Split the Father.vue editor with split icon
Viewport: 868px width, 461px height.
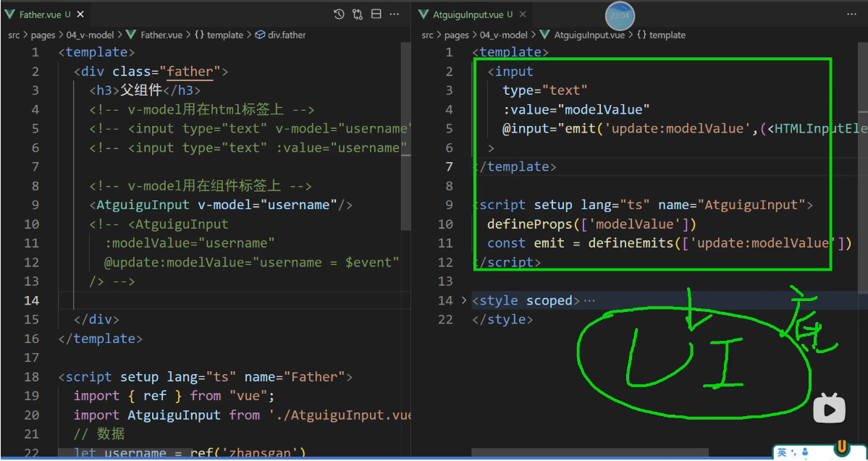coord(376,14)
